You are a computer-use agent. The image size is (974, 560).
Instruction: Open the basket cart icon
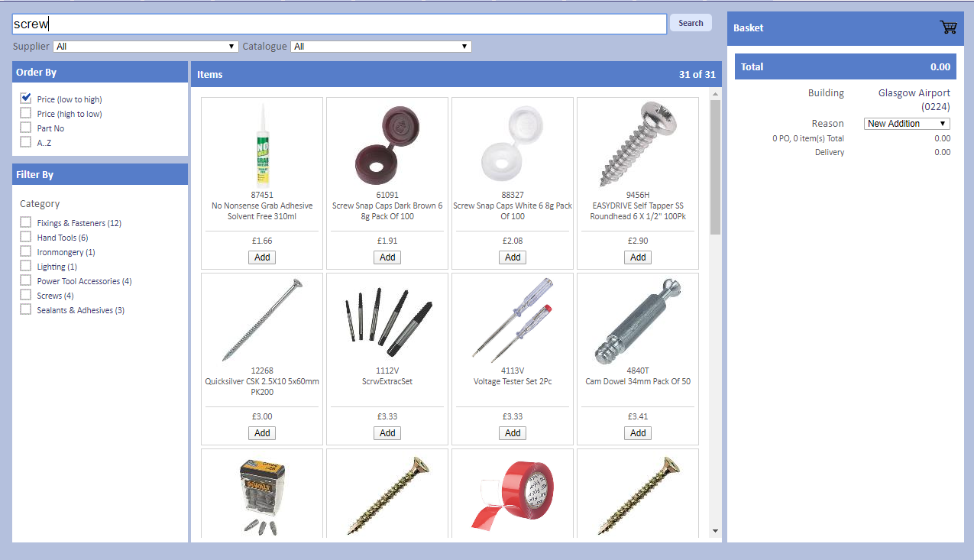pos(948,28)
